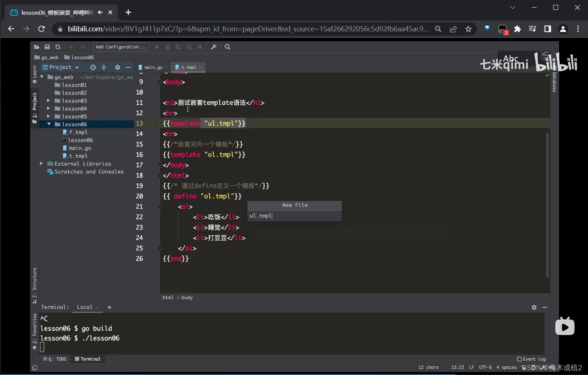588x375 pixels.
Task: Select Scratches and Consoles
Action: click(85, 172)
